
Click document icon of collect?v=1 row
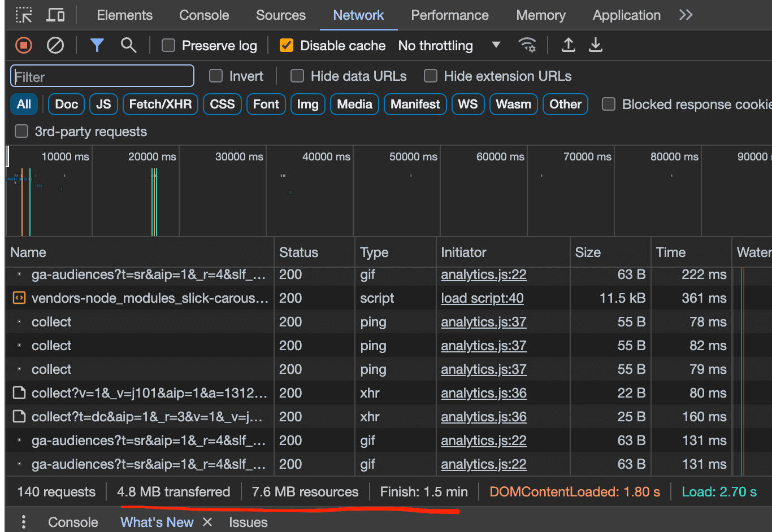click(19, 393)
